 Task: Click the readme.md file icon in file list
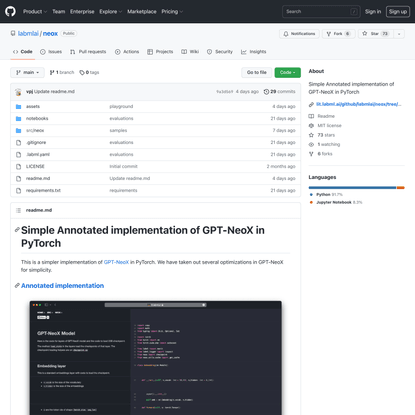(x=19, y=179)
